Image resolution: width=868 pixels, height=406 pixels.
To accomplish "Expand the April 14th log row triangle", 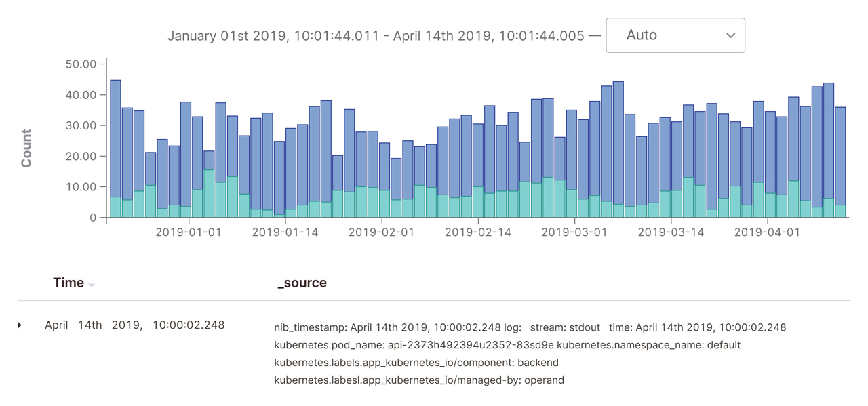I will (20, 325).
